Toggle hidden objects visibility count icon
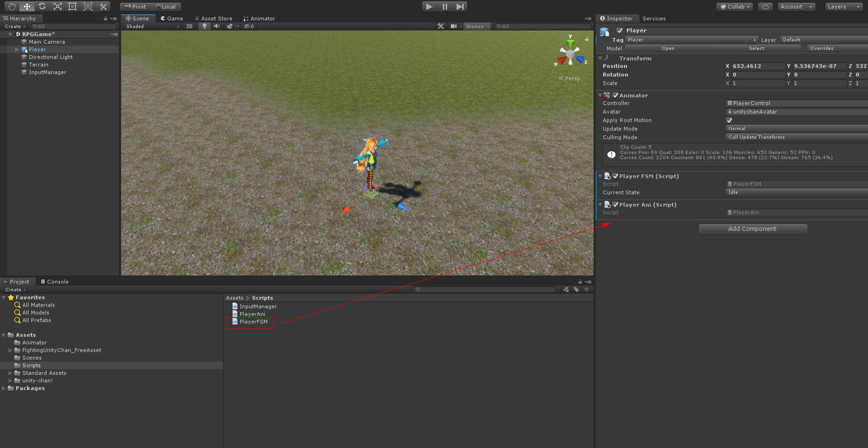Viewport: 868px width, 448px height. (x=249, y=26)
